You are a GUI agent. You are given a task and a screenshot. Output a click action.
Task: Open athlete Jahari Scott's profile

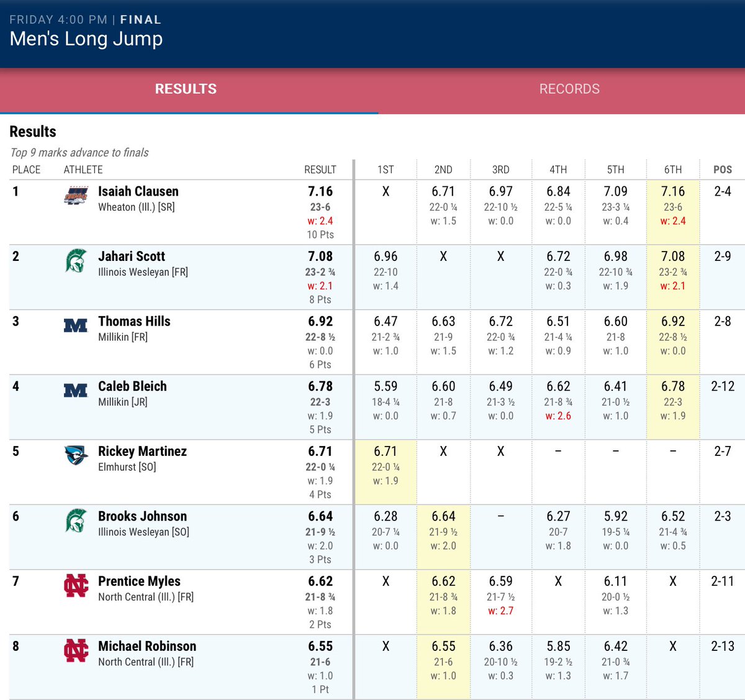point(132,257)
